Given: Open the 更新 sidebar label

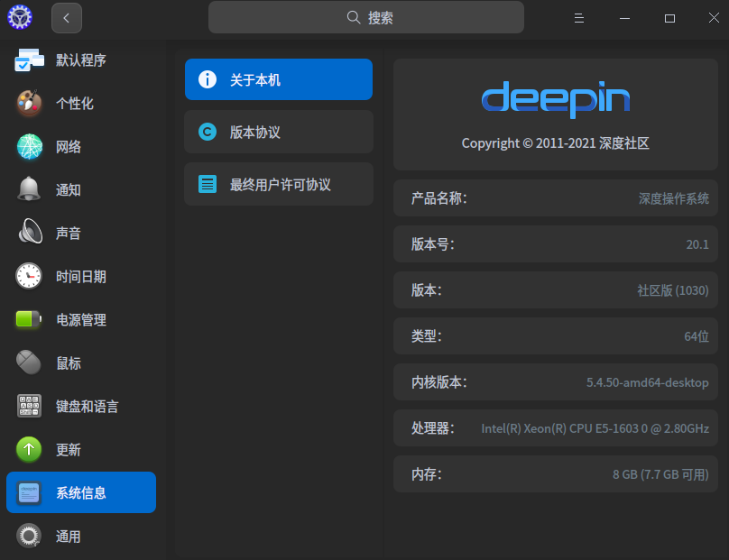Looking at the screenshot, I should click(69, 450).
